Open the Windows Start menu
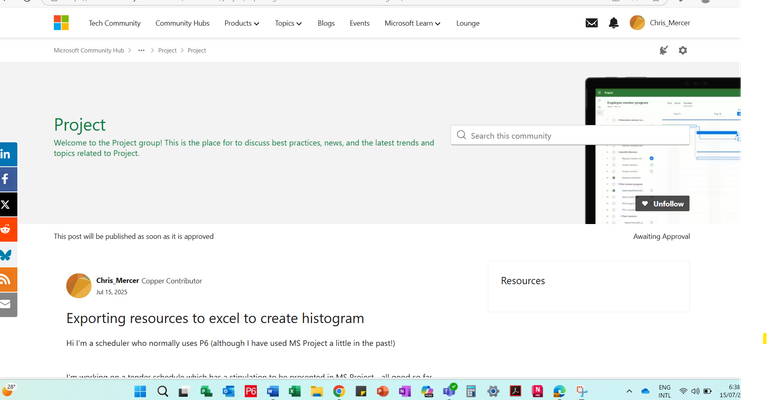The height and width of the screenshot is (400, 767). [140, 391]
